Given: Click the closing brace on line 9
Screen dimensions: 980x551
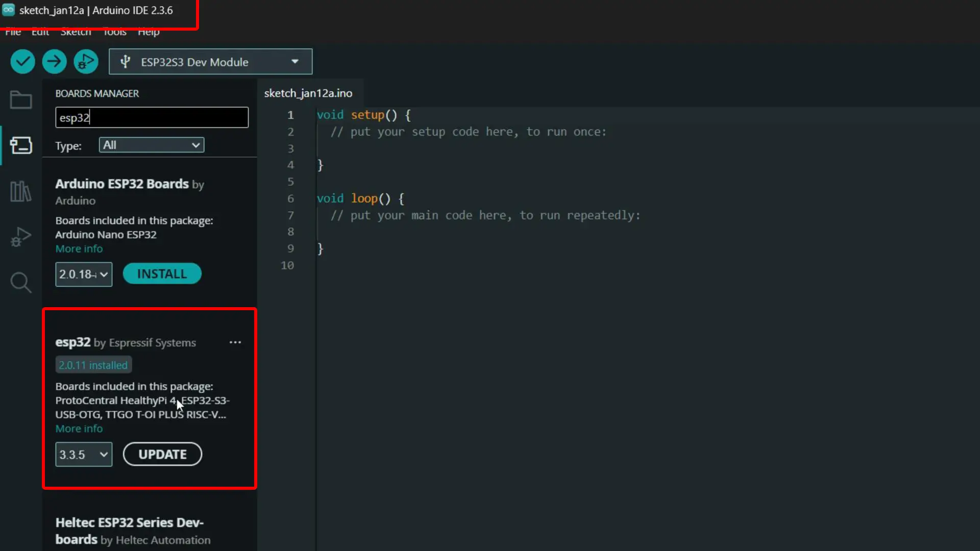Looking at the screenshot, I should [x=320, y=248].
